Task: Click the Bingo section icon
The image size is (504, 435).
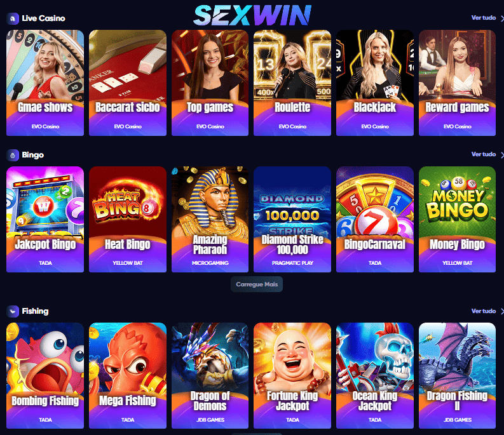Action: (13, 156)
